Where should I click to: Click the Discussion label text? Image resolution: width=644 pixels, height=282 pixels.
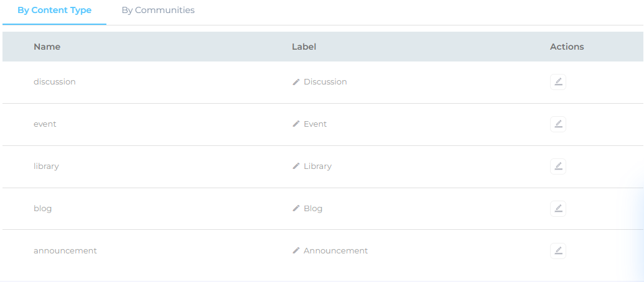[x=325, y=82]
